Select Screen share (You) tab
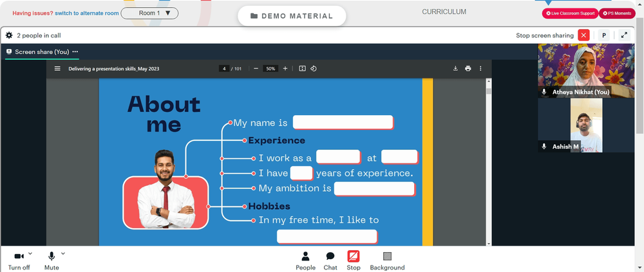644x272 pixels. [x=42, y=51]
